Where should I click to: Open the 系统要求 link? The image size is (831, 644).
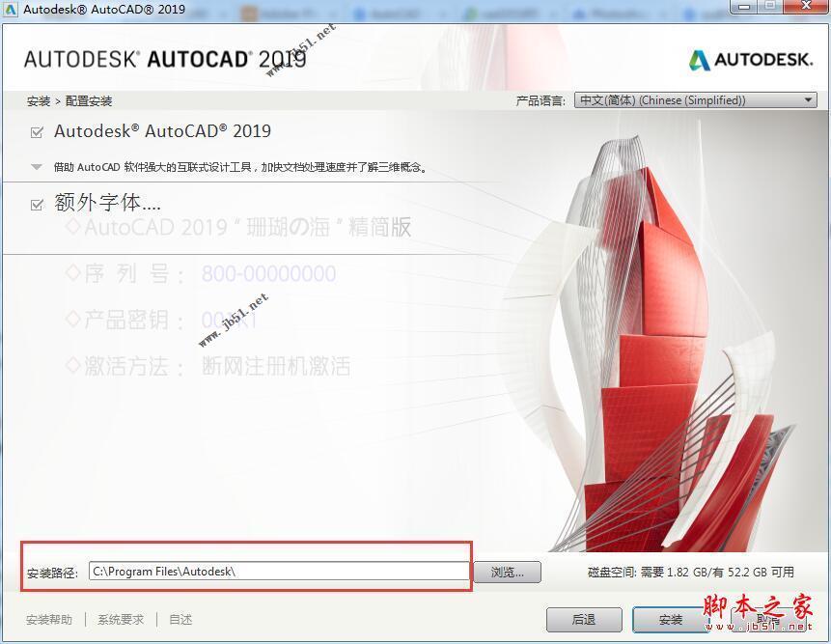click(x=121, y=620)
